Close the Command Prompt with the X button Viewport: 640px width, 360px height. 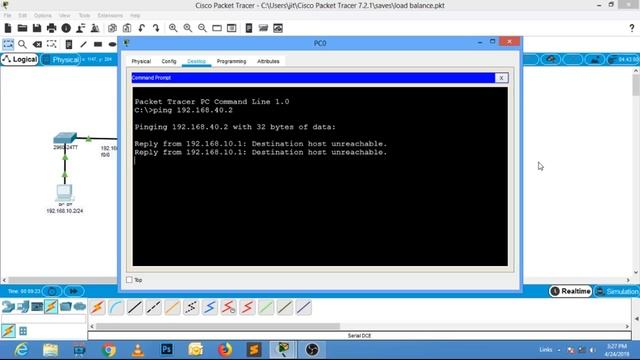tap(501, 78)
